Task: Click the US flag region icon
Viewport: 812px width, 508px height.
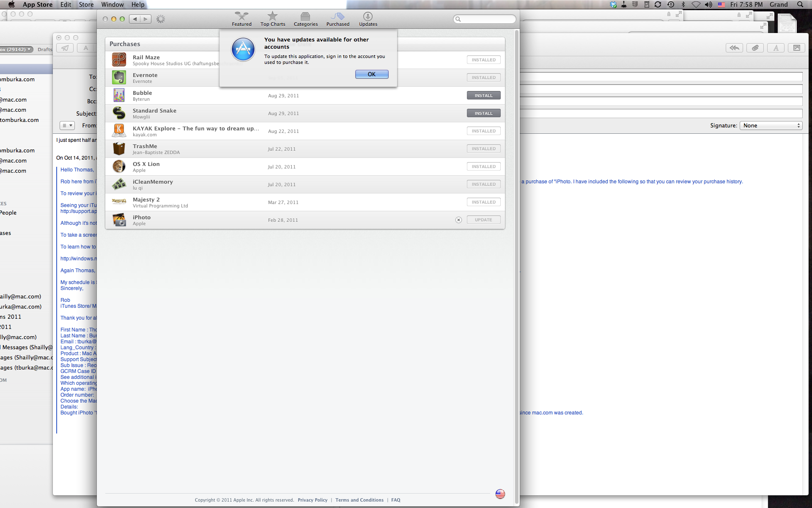Action: 500,494
